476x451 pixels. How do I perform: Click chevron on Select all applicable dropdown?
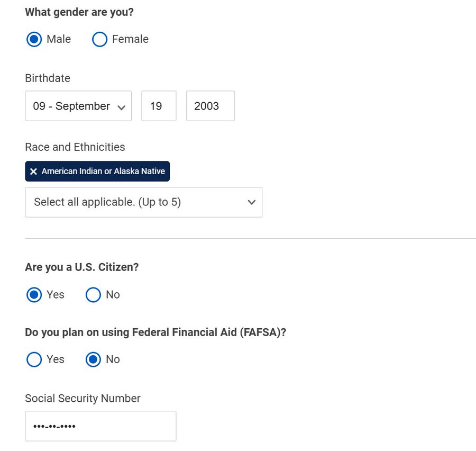coord(252,202)
